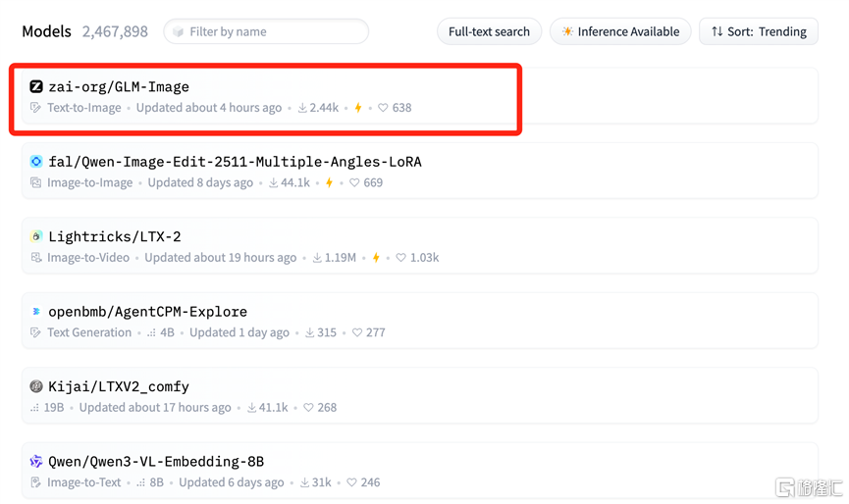Click the 'Text-to-Image' label
Image resolution: width=849 pixels, height=504 pixels.
pyautogui.click(x=84, y=108)
